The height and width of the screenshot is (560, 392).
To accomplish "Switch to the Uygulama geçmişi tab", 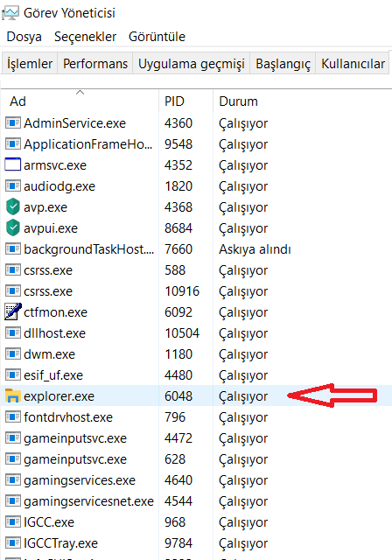I will (192, 64).
